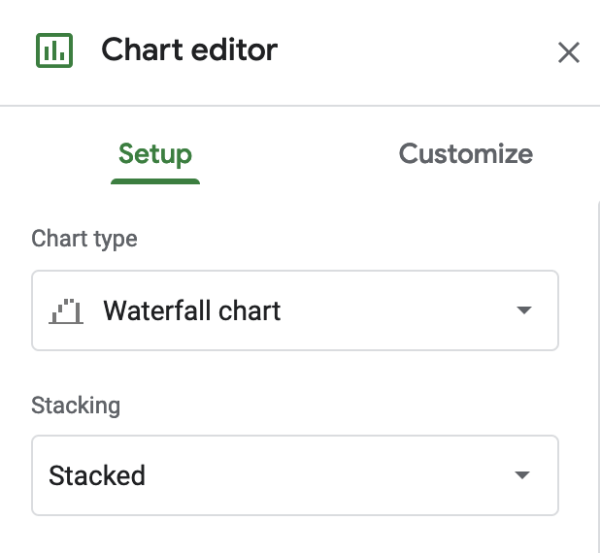Click the 'Stacked' option text
The width and height of the screenshot is (600, 553).
point(97,475)
